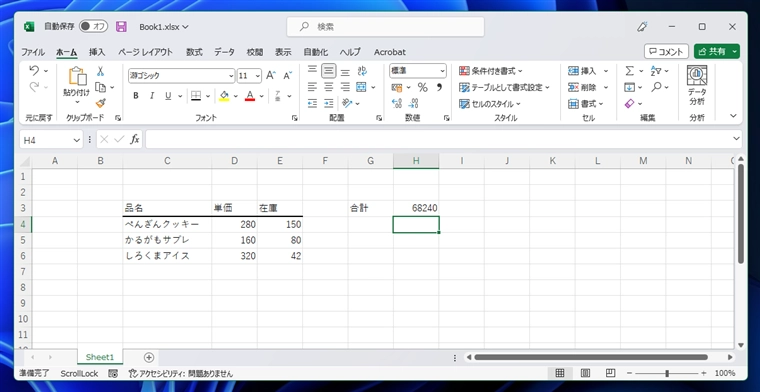This screenshot has height=392, width=760.
Task: Click the Wrap Text icon
Action: pyautogui.click(x=362, y=71)
